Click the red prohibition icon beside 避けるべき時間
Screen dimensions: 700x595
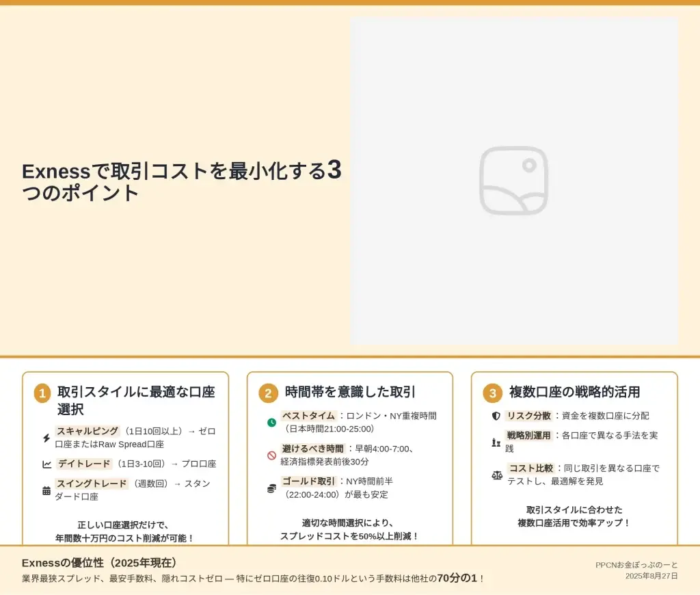click(x=271, y=455)
